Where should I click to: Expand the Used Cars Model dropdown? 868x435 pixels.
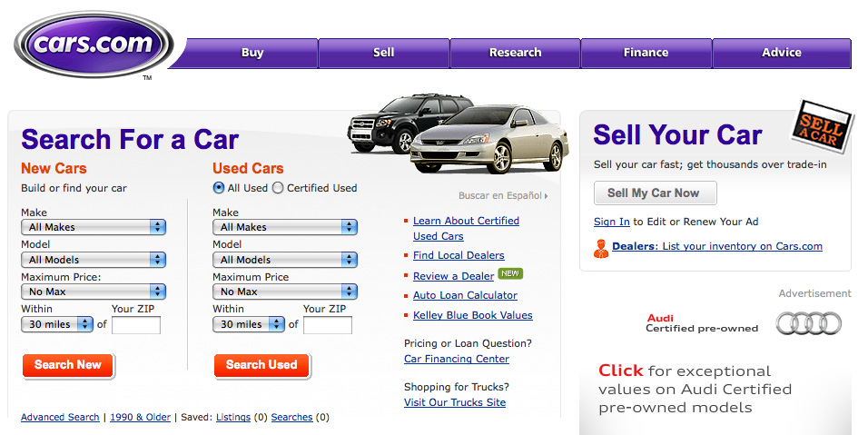coord(285,260)
